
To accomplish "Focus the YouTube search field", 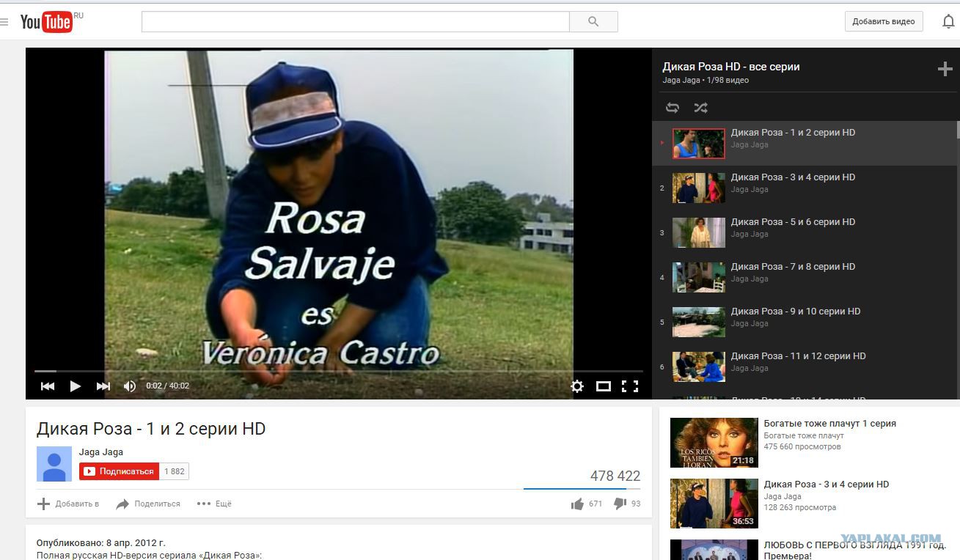I will (x=356, y=22).
